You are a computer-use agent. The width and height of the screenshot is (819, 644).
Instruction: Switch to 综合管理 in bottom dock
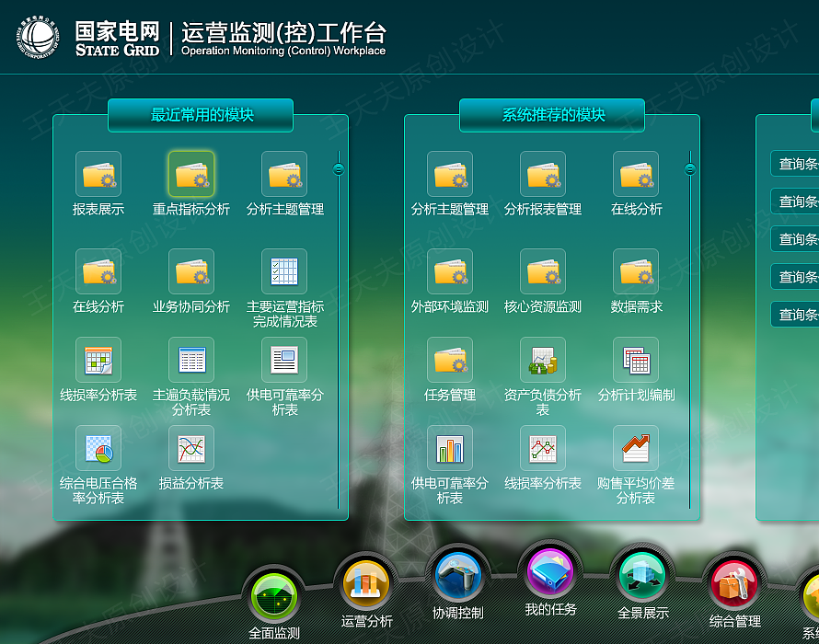734,584
